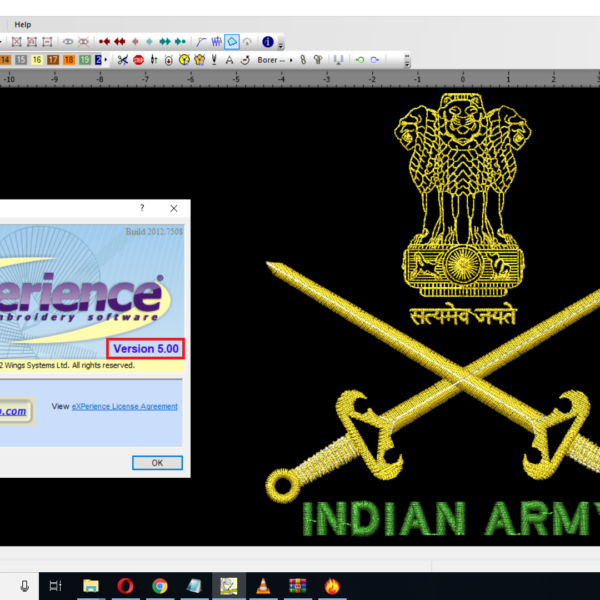The width and height of the screenshot is (600, 600).
Task: Click the question mark in dialog title bar
Action: click(x=141, y=208)
